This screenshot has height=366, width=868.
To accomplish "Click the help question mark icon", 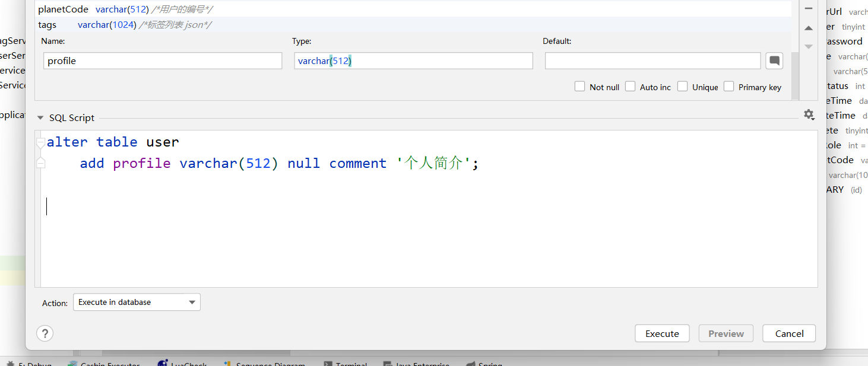I will [45, 333].
